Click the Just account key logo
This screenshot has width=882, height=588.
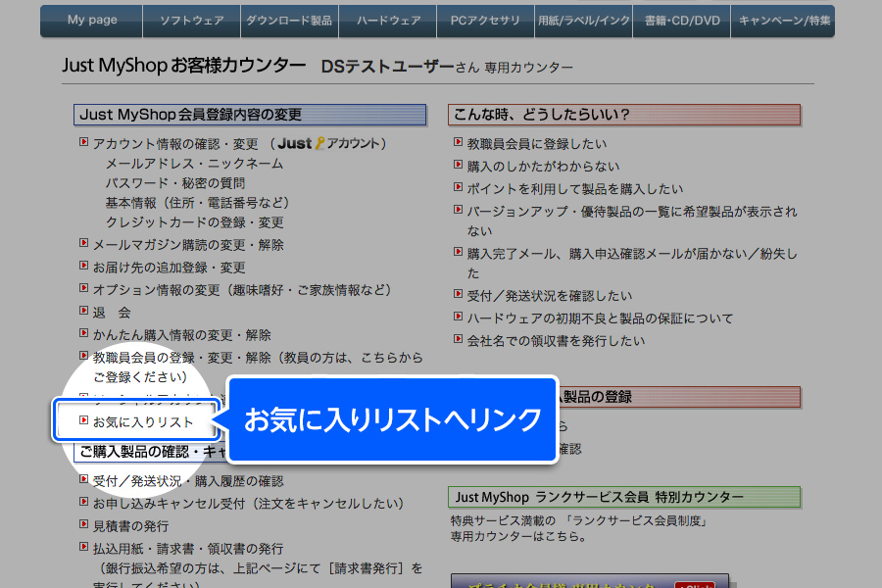coord(327,143)
